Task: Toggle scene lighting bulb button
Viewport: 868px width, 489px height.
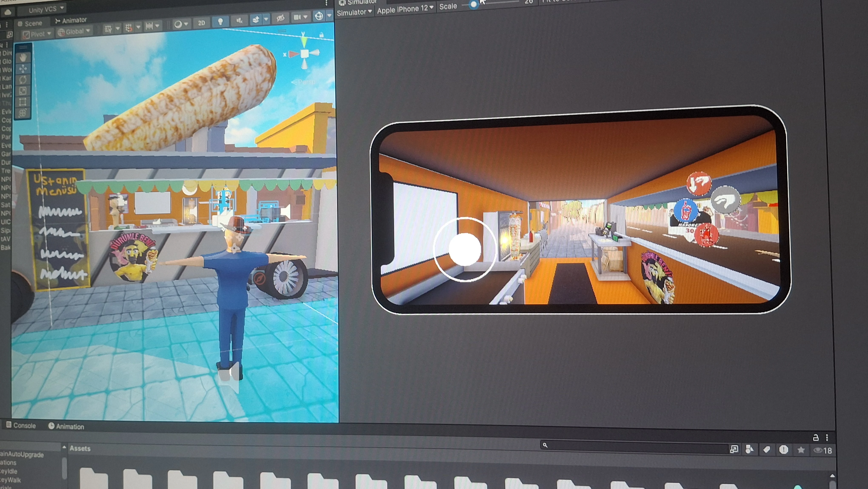Action: pyautogui.click(x=220, y=22)
